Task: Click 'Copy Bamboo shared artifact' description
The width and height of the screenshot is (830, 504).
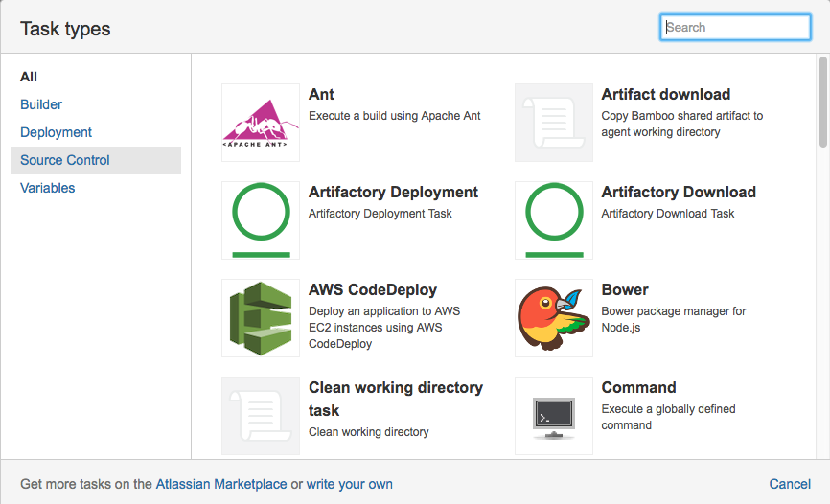Action: coord(681,124)
